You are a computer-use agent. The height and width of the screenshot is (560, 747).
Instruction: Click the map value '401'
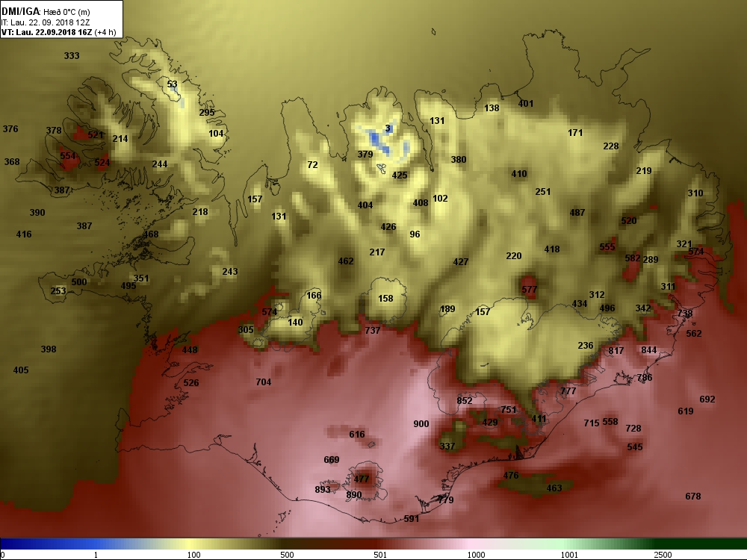(x=525, y=104)
